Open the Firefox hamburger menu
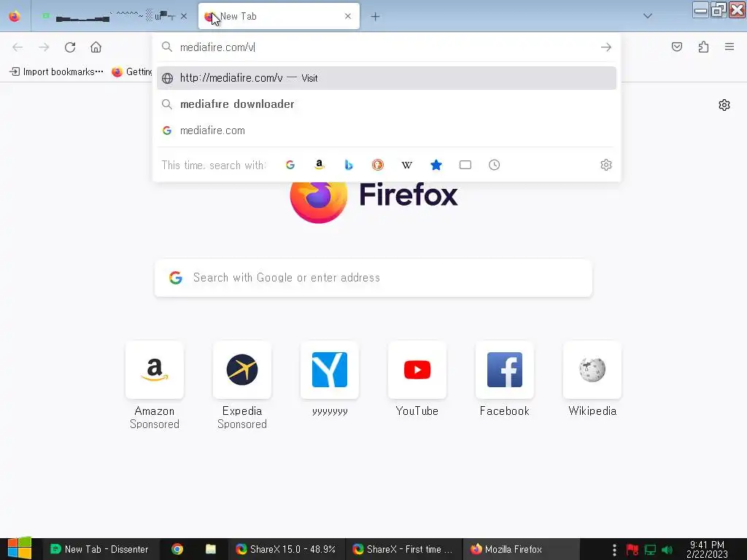Screen dimensions: 747x560 point(729,47)
